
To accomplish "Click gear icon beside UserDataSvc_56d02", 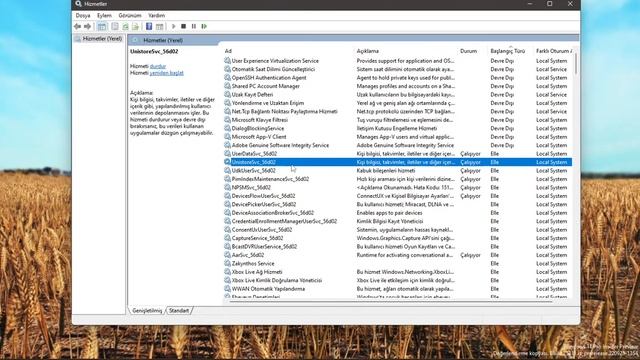I will tap(227, 153).
